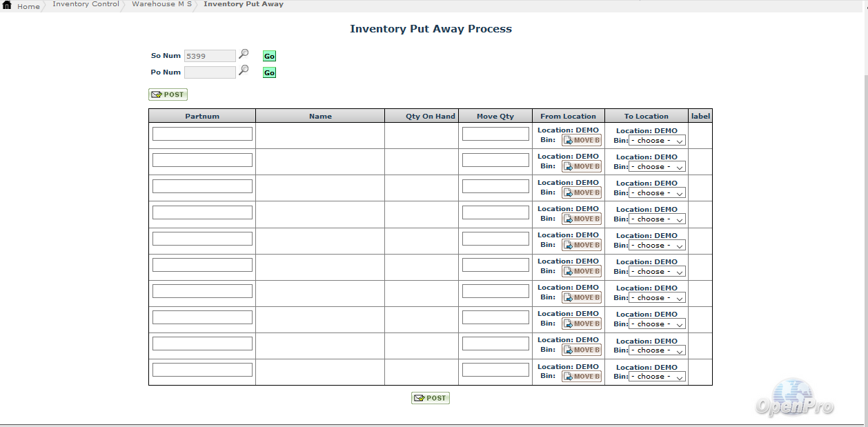Open the To Location Bin dropdown in last row
This screenshot has height=427, width=868.
(657, 377)
